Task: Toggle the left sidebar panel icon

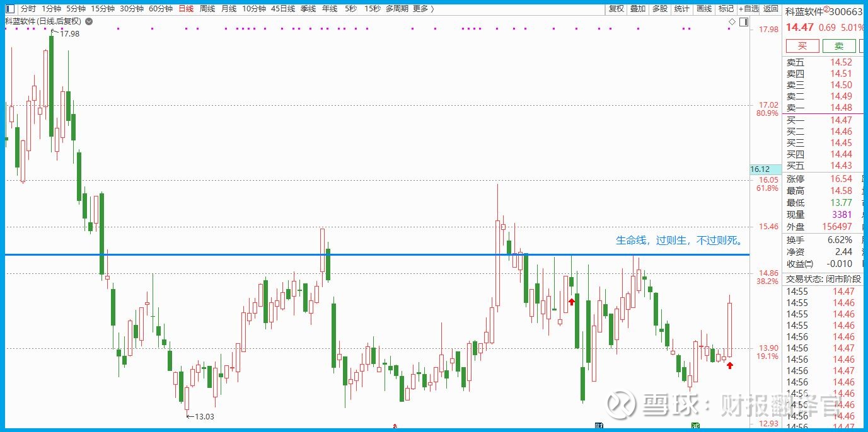Action: 9,9
